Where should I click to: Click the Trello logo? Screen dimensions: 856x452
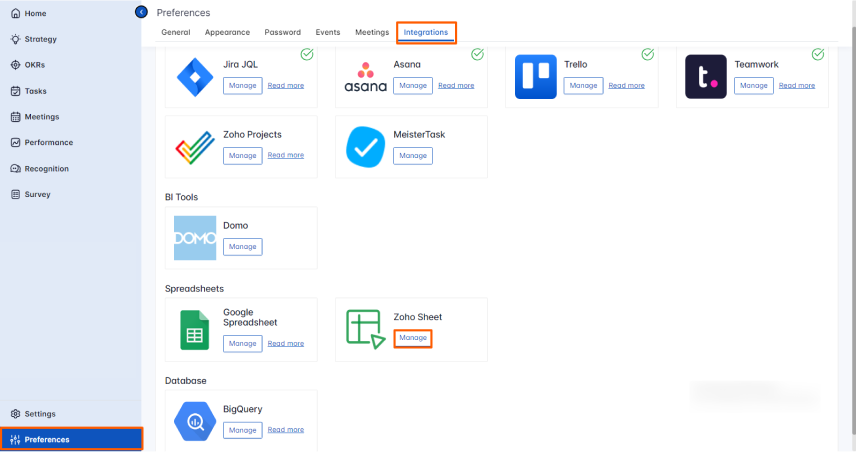(x=536, y=76)
